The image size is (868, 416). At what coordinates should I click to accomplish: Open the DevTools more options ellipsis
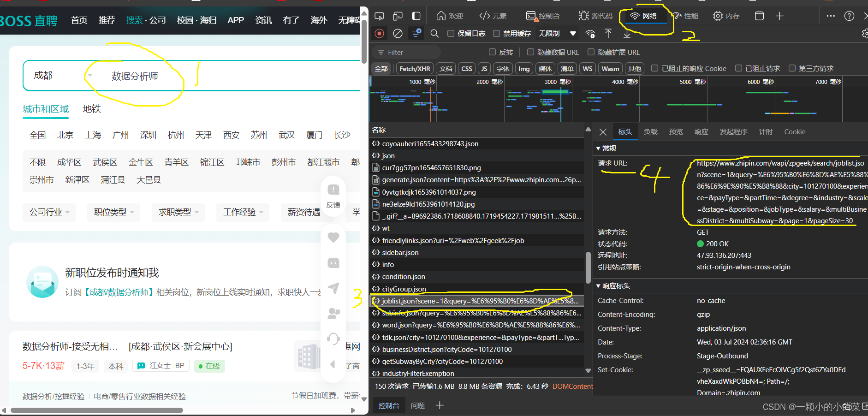831,16
